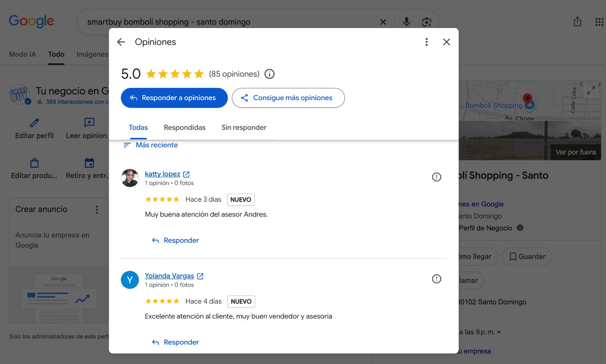The height and width of the screenshot is (364, 606).
Task: Expand the map with the fullscreen icon
Action: [591, 90]
